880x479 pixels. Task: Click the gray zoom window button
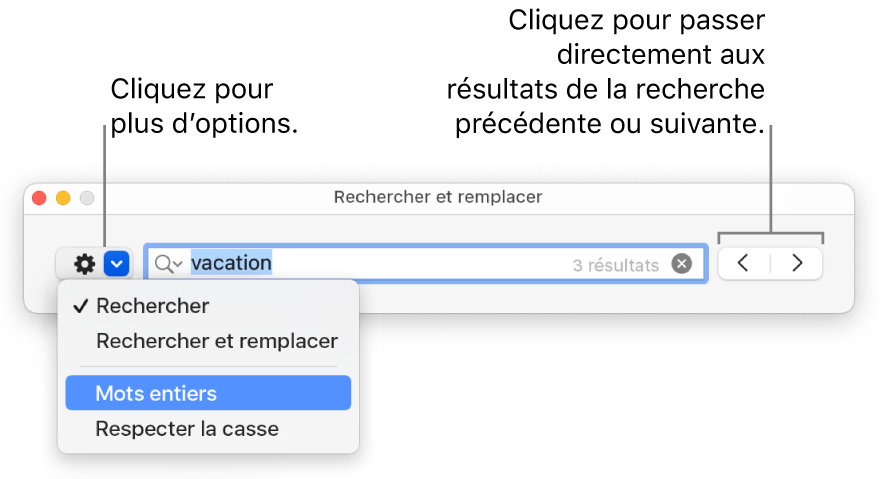pos(86,198)
